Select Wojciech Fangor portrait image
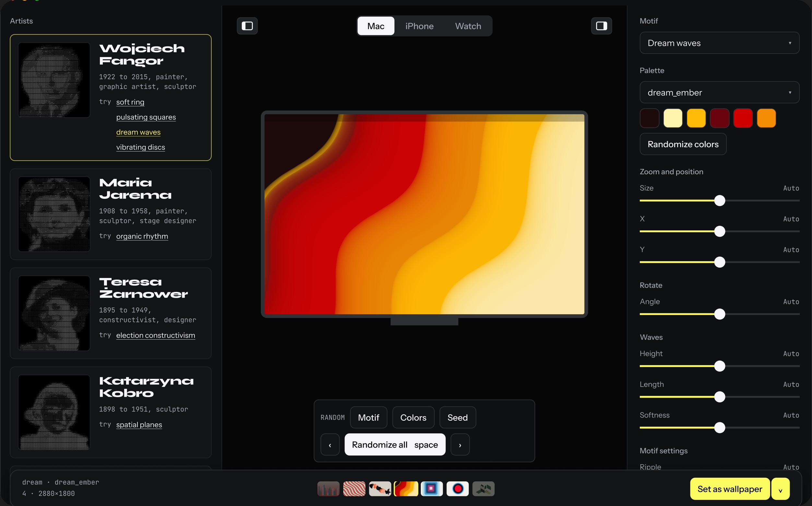The width and height of the screenshot is (812, 506). [54, 80]
